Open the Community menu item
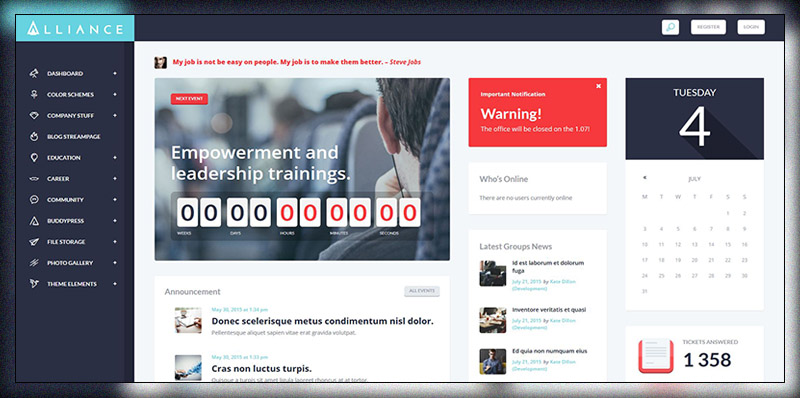 [65, 200]
